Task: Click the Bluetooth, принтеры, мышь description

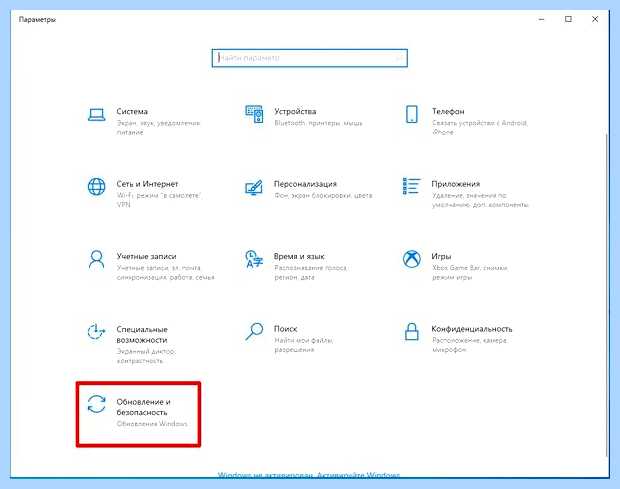Action: [318, 123]
